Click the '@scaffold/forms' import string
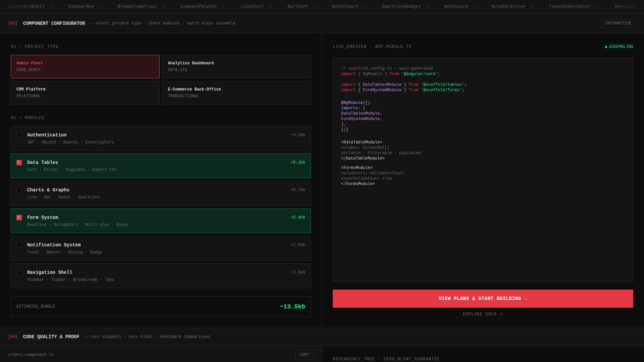The height and width of the screenshot is (362, 644). pyautogui.click(x=441, y=90)
